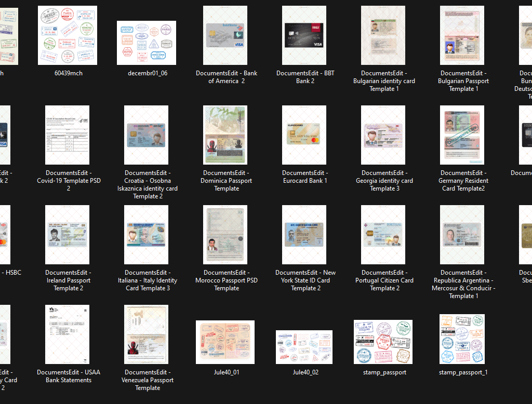Viewport: 532px width, 404px height.
Task: Click the file name 'DocumentsEdit - BBT Bank 2'
Action: coord(305,77)
